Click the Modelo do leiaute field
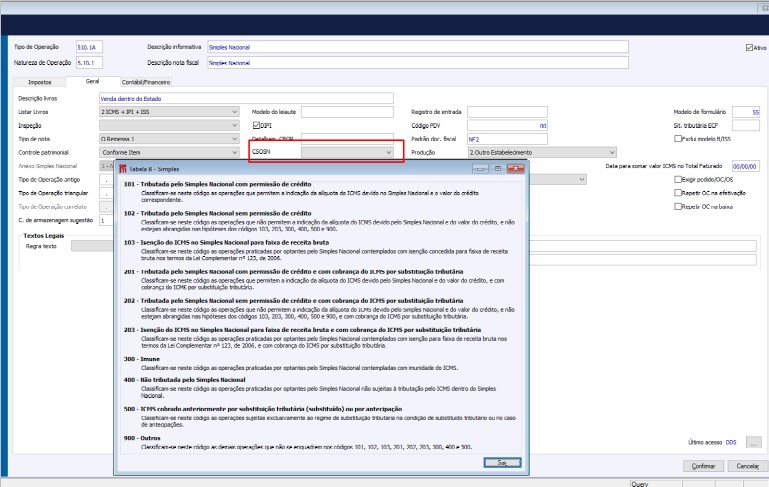The height and width of the screenshot is (487, 769). coord(347,112)
